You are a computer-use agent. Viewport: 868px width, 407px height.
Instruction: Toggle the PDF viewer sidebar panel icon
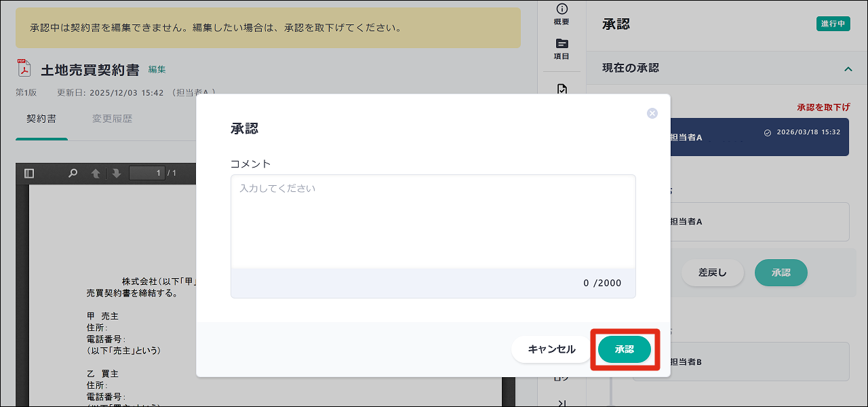[x=29, y=174]
